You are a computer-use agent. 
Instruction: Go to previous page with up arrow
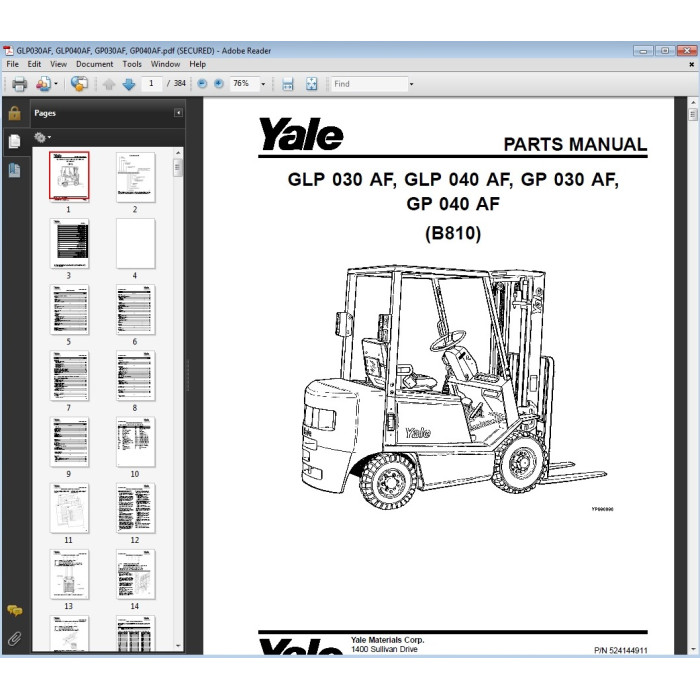109,84
